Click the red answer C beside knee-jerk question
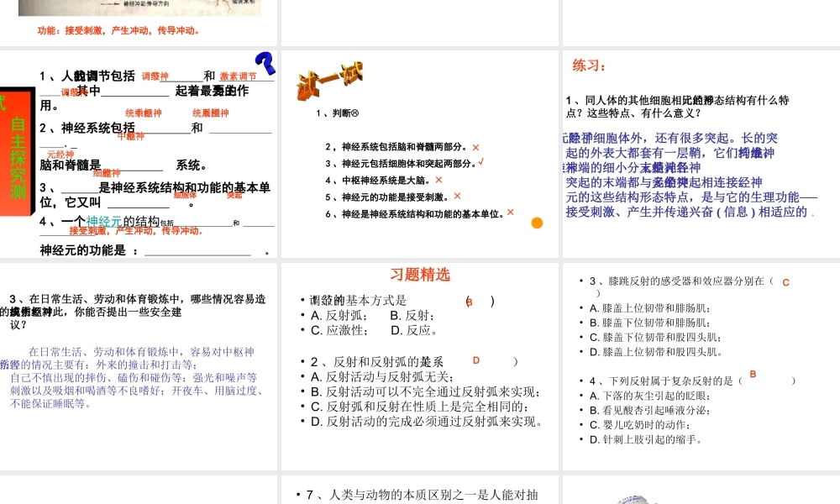The image size is (840, 504). pyautogui.click(x=786, y=283)
